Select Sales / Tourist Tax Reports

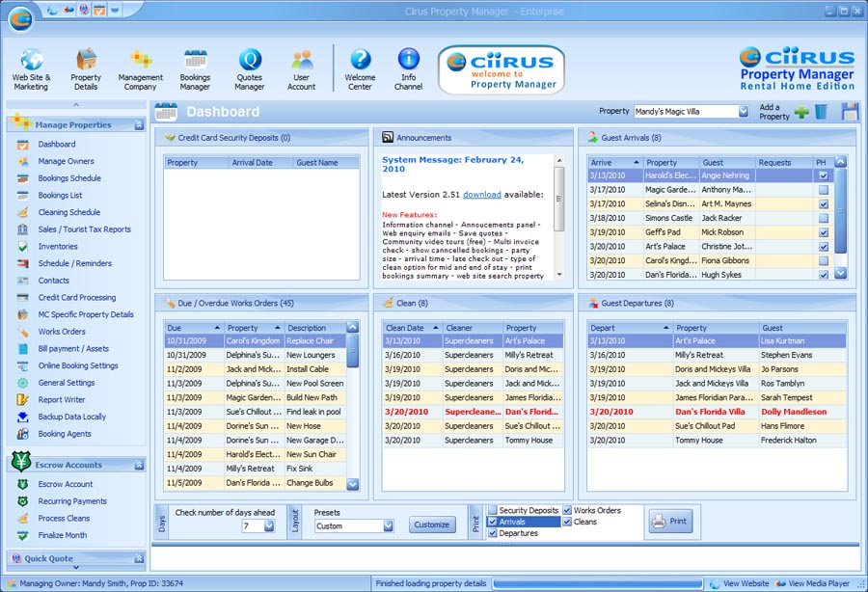[85, 229]
